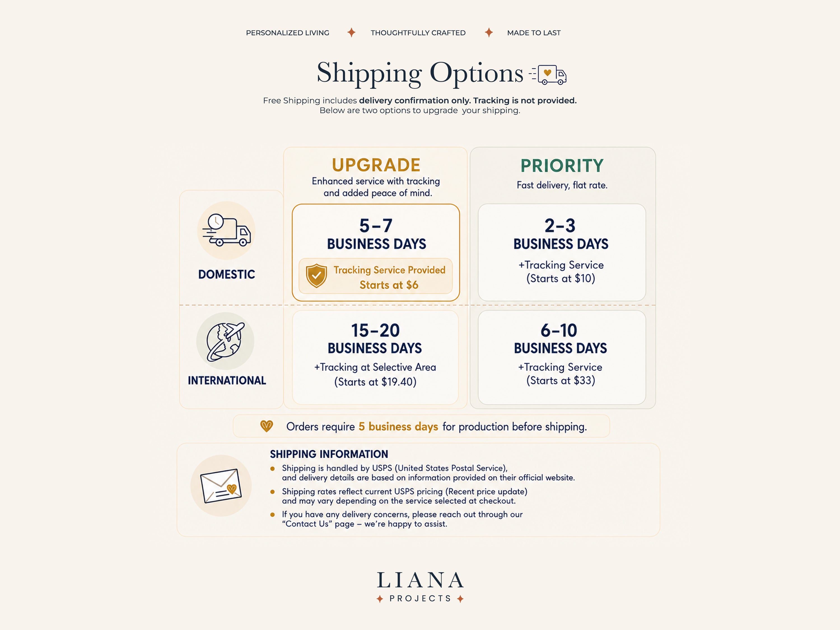This screenshot has height=630, width=840.
Task: Click the star before Made To Last
Action: [489, 33]
